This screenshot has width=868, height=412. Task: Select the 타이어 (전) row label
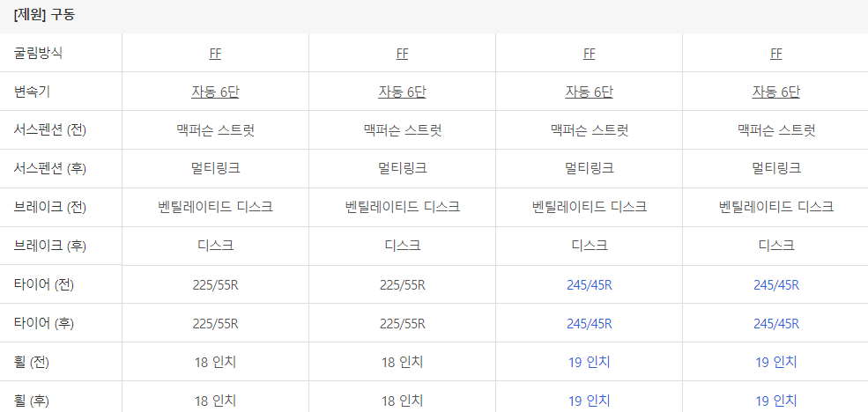point(44,285)
